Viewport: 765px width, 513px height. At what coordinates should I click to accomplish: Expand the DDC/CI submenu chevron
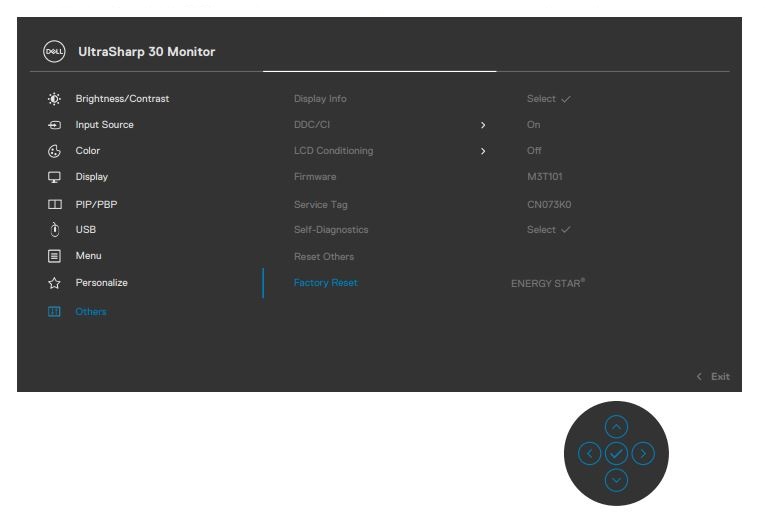483,125
